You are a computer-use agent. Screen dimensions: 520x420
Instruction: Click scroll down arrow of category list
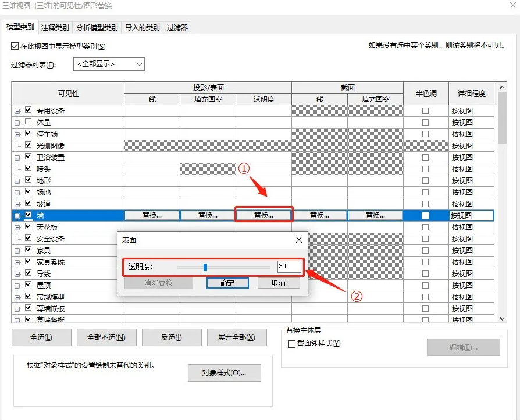coord(502,318)
